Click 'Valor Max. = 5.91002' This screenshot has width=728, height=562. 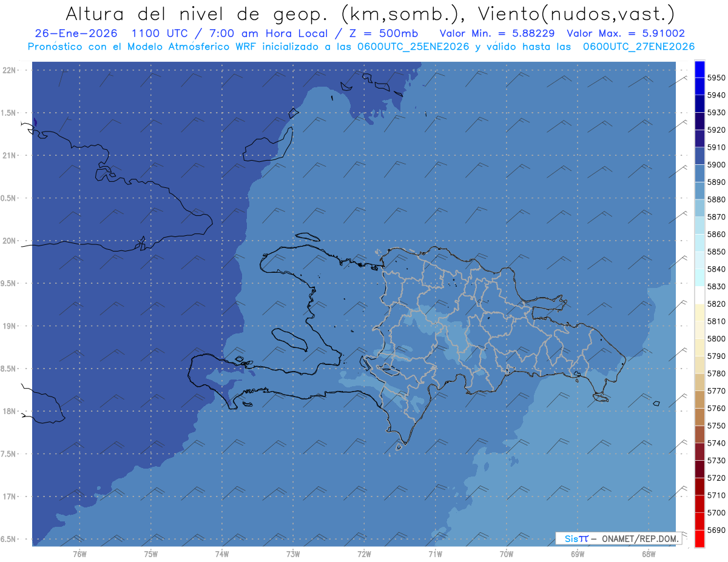[625, 33]
